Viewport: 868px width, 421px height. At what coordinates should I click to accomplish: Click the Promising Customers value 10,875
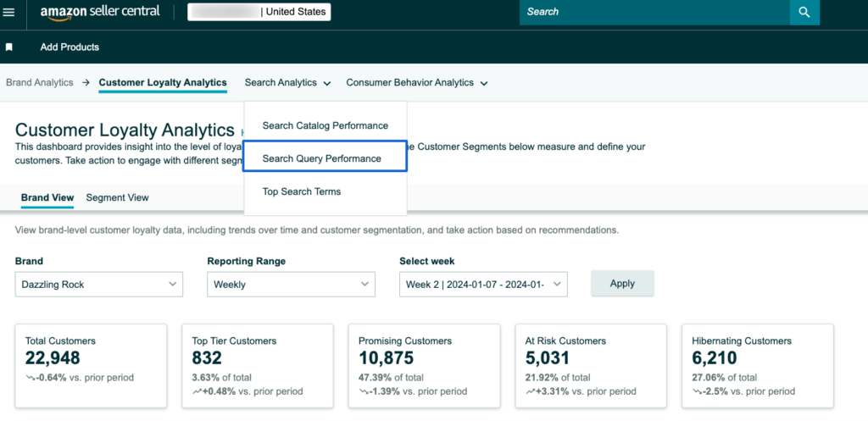[x=386, y=358]
